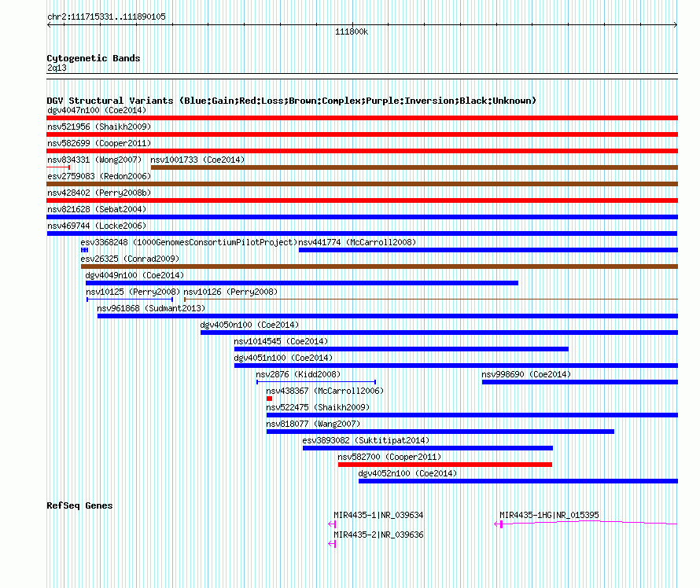The width and height of the screenshot is (700, 588).
Task: Click dgv4051n100 (Coe2014) label
Action: 283,358
